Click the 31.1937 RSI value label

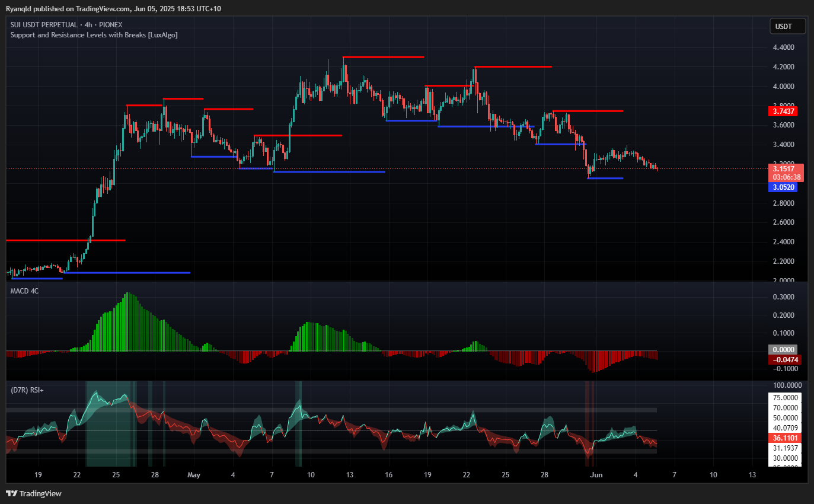[x=785, y=448]
